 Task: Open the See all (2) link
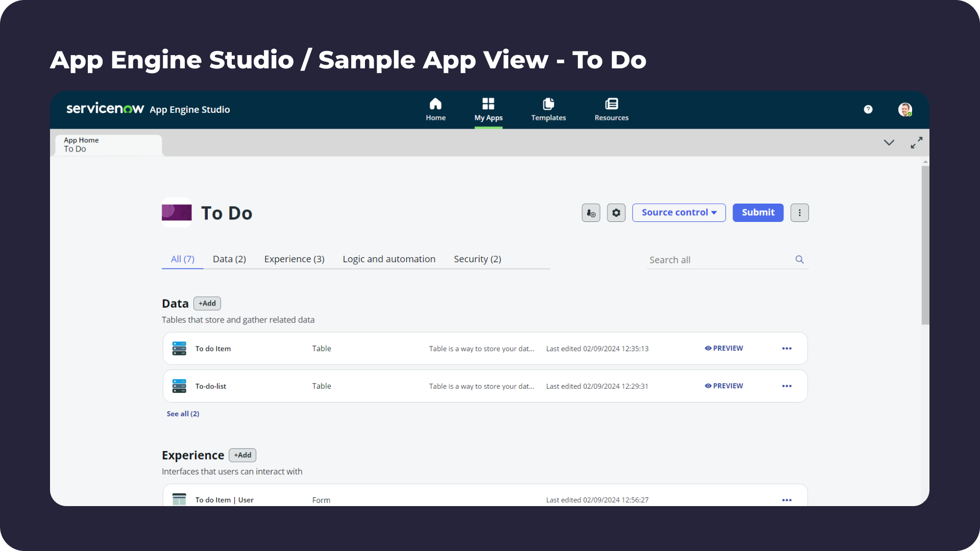click(183, 414)
